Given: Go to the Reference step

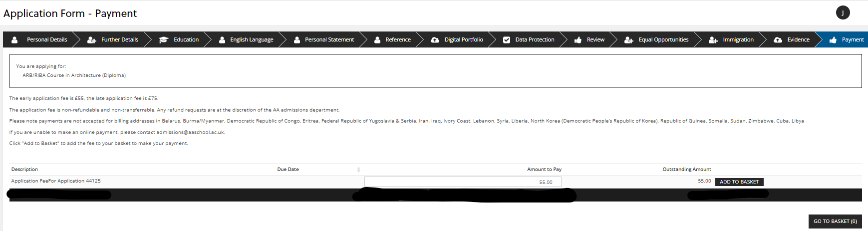Looking at the screenshot, I should (397, 40).
